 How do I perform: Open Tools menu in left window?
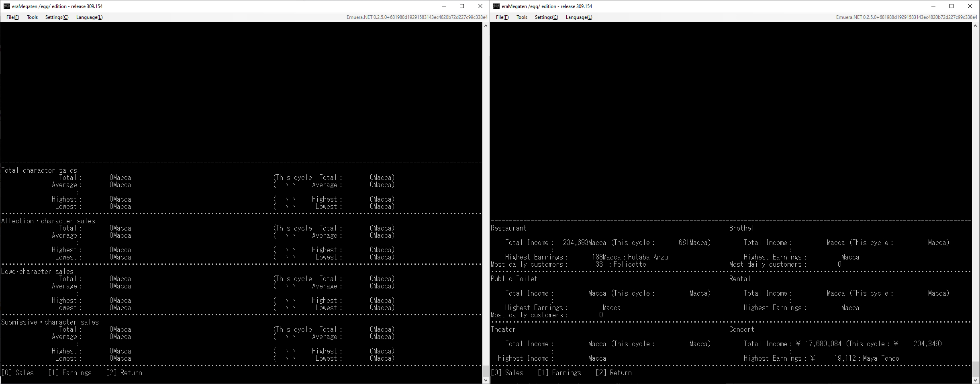[33, 17]
